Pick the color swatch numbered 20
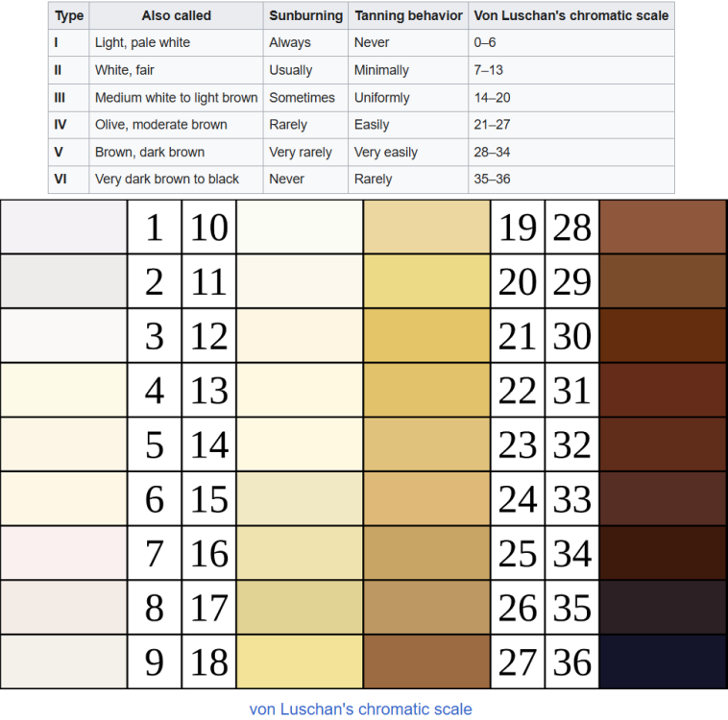 click(426, 281)
